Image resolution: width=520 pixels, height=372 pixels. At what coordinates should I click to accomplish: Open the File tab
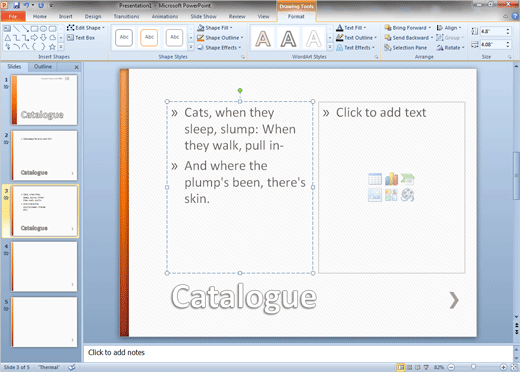coord(13,16)
